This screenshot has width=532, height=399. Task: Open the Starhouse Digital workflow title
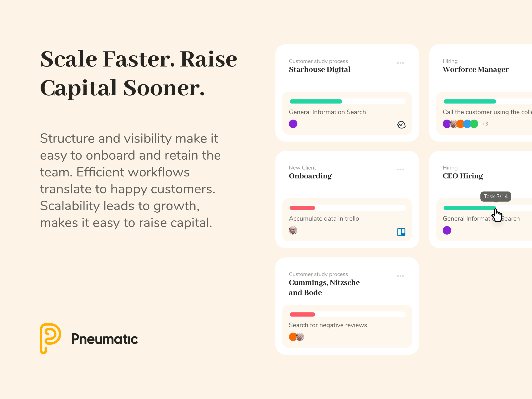[x=320, y=70]
